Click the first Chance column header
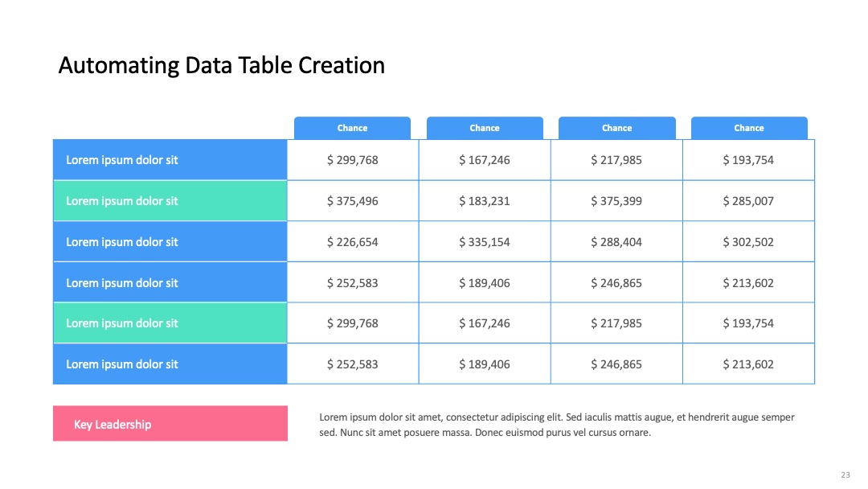 click(352, 128)
